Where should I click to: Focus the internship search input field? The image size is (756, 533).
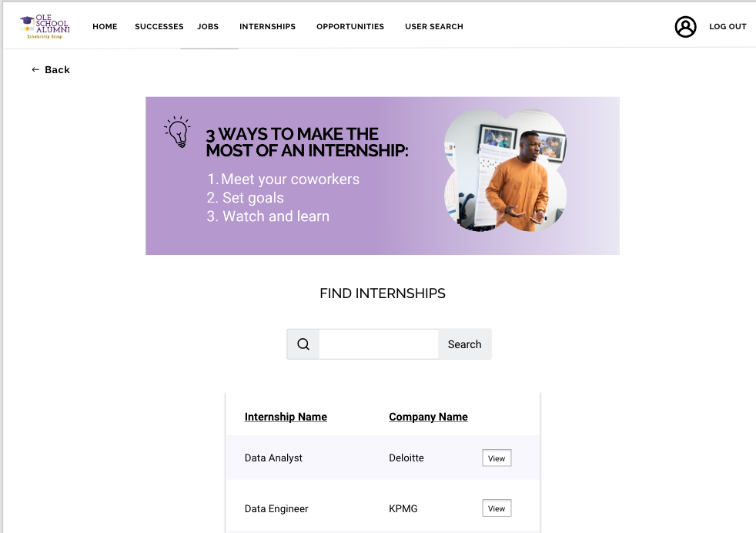click(x=379, y=344)
